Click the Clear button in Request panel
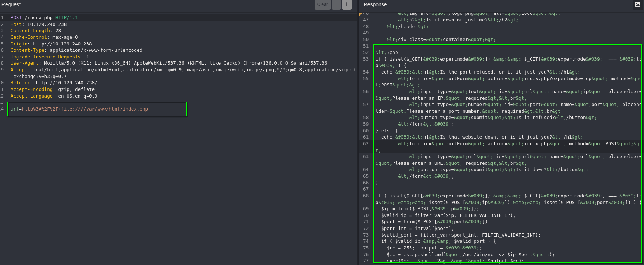 (x=322, y=4)
